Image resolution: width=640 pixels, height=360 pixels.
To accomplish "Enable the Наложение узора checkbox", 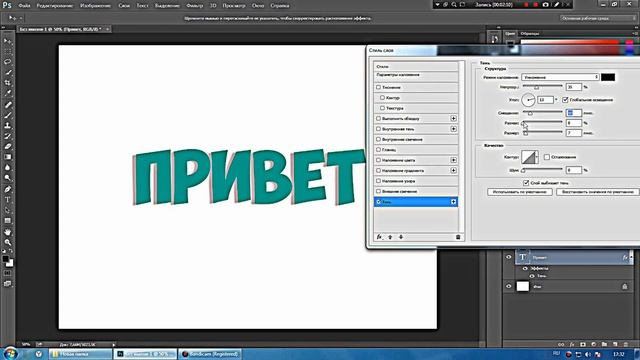I will pos(378,181).
